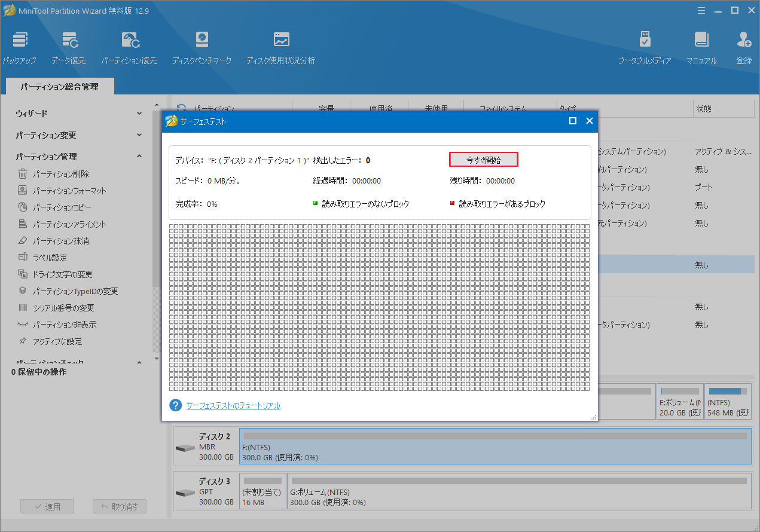Create ブータブルメディア bootable media
This screenshot has height=532, width=760.
click(x=645, y=48)
